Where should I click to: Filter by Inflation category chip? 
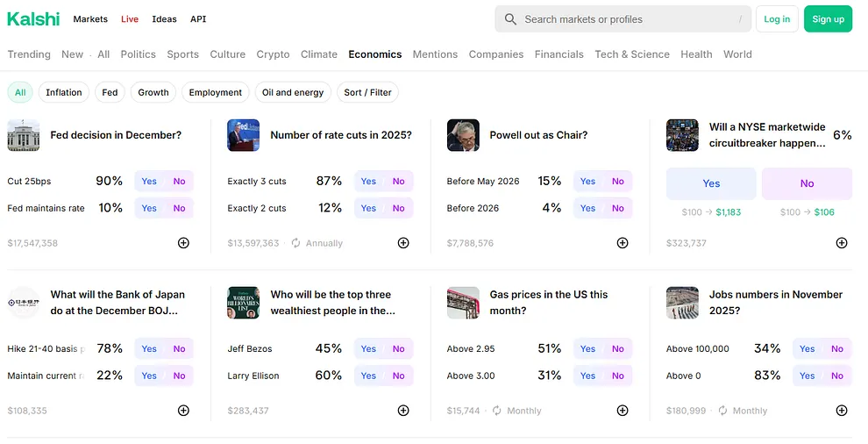coord(64,92)
